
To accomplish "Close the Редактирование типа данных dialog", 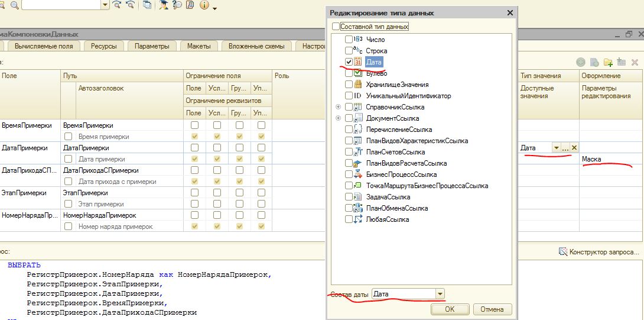I will [x=510, y=13].
